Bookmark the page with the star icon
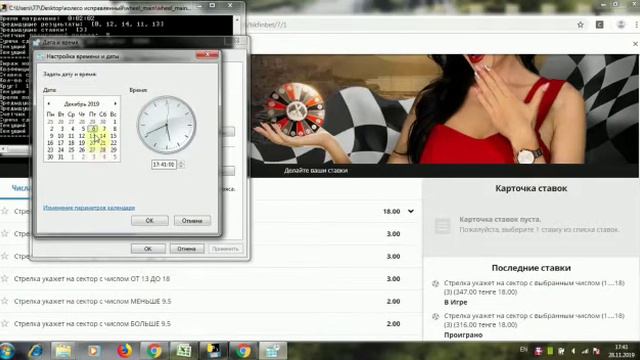The image size is (640, 360). 580,25
